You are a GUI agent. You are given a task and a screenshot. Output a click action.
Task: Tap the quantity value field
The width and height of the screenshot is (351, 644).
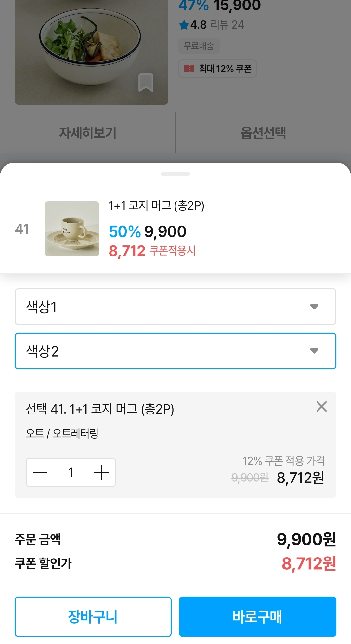[x=71, y=472]
